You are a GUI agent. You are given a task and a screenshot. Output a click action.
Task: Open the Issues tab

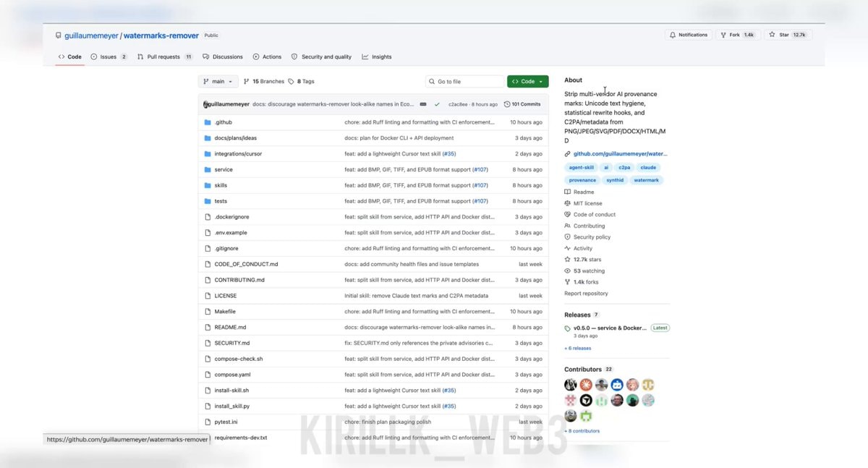[109, 56]
